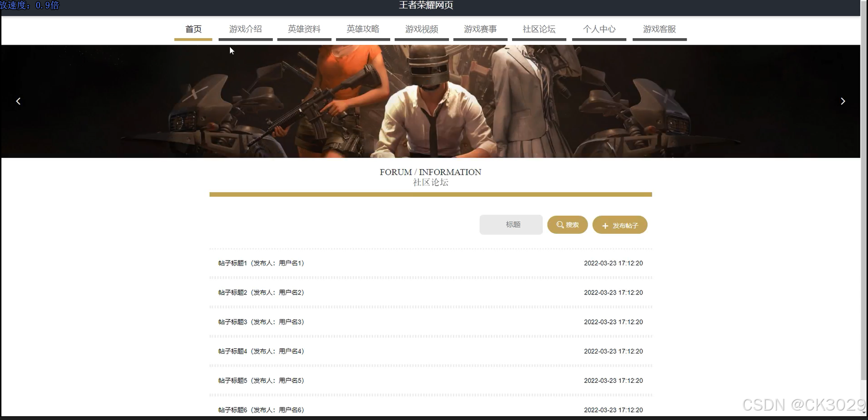Screen dimensions: 868x420
Task: Click the timestamp on the 帖子标题5 row
Action: (x=613, y=380)
